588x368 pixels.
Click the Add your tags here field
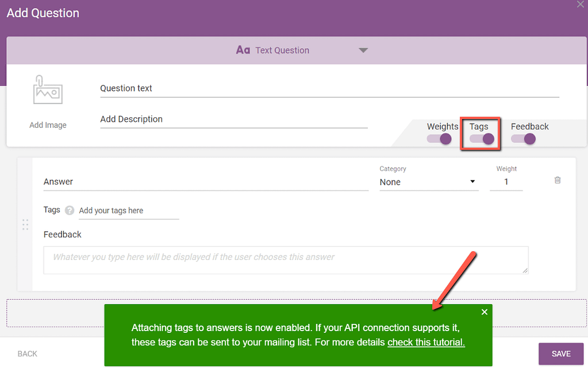click(128, 210)
